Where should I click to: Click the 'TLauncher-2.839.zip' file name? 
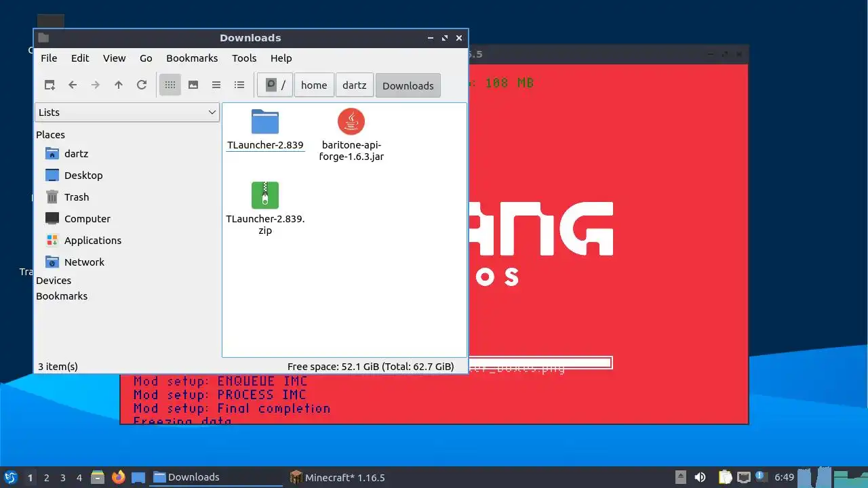click(x=265, y=225)
